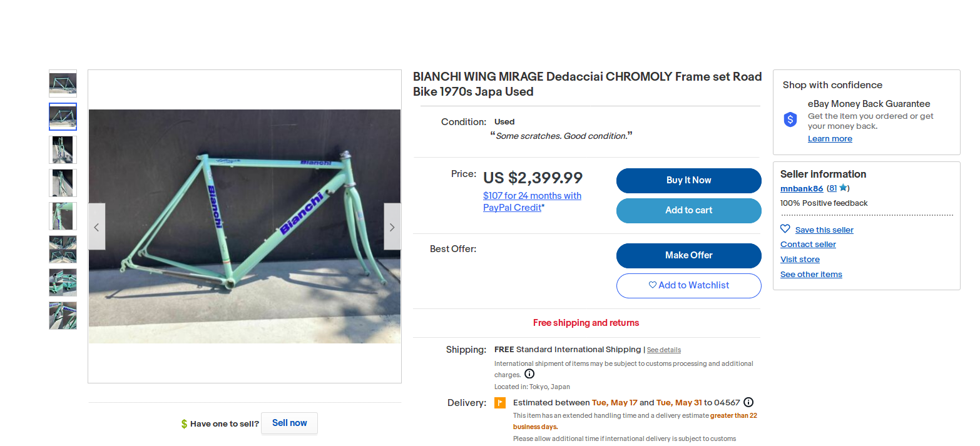Viewport: 980px width, 446px height.
Task: Open seller mnbank86 profile
Action: (801, 188)
